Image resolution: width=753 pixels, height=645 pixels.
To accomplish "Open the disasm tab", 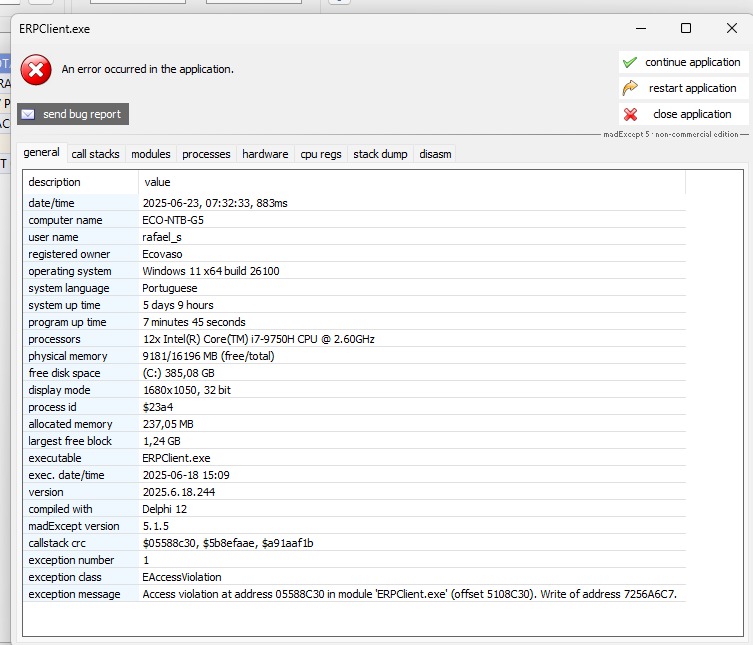I will [435, 154].
